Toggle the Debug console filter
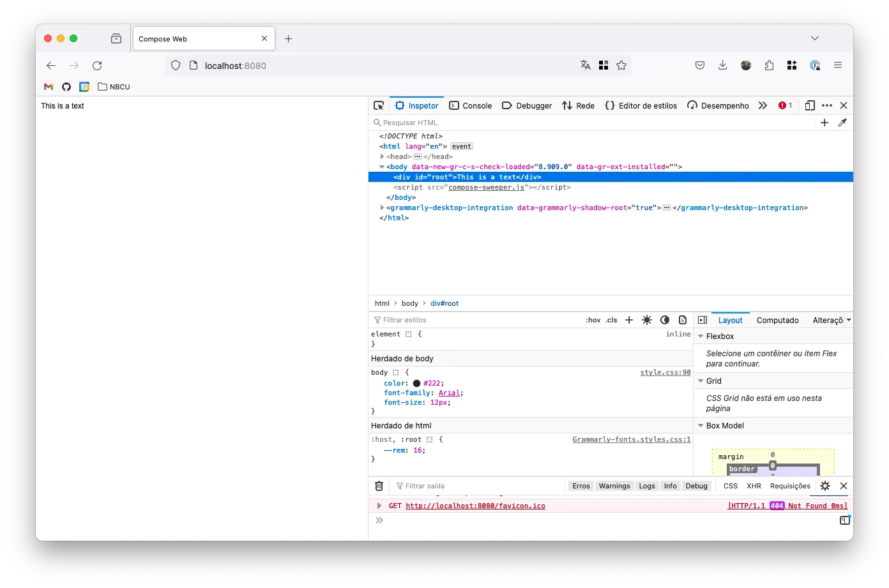The width and height of the screenshot is (889, 588). tap(696, 486)
